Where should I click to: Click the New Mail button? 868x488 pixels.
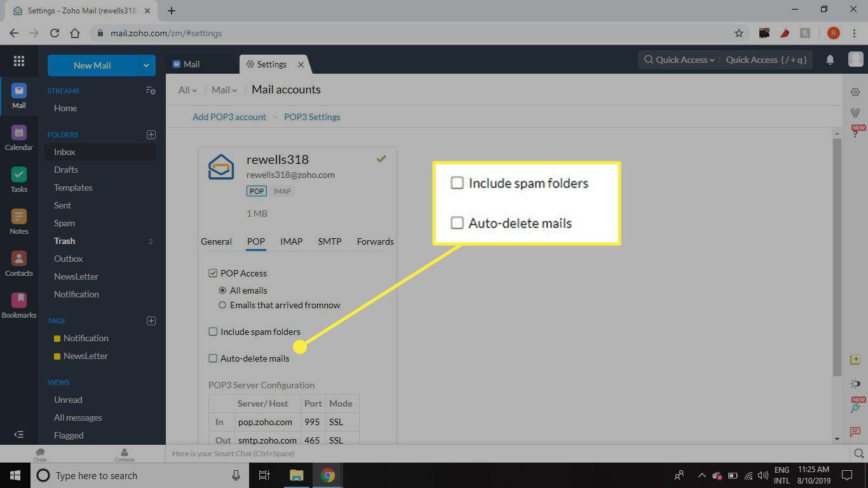(92, 65)
